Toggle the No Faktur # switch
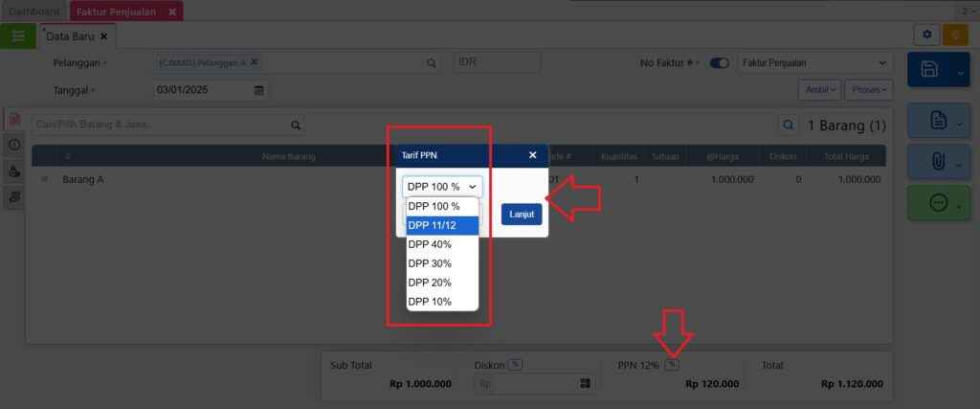The height and width of the screenshot is (409, 980). [719, 63]
